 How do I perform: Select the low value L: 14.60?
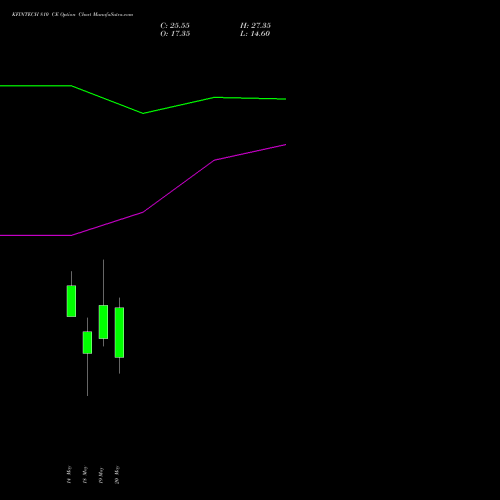[255, 33]
